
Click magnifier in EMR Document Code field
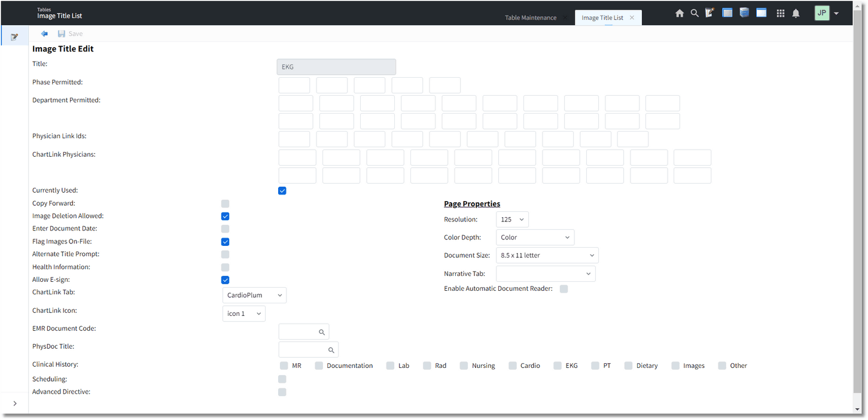[x=322, y=332]
